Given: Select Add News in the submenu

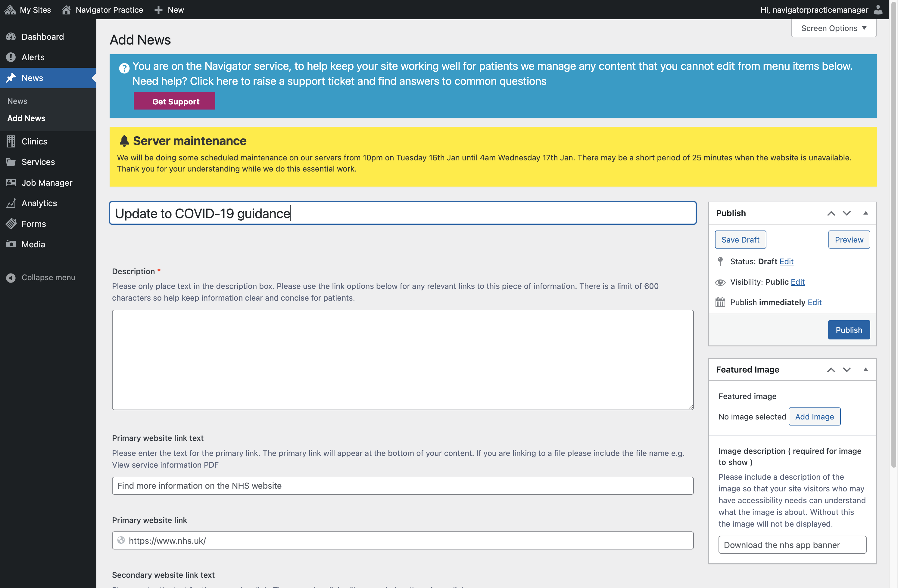Looking at the screenshot, I should tap(26, 118).
